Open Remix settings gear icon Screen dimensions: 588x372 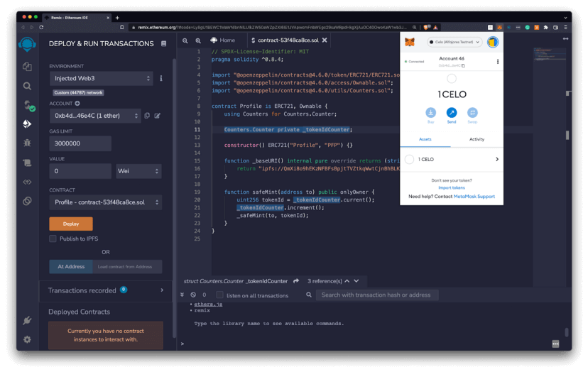27,339
